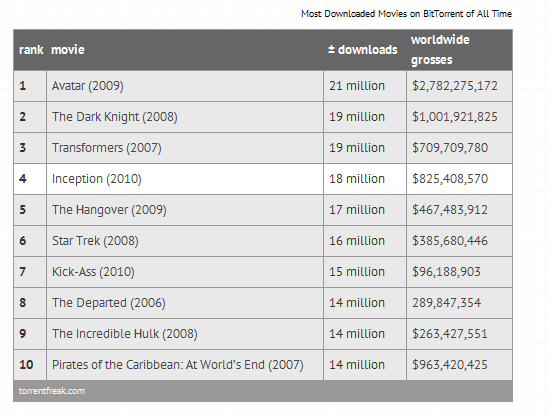
Task: Select the '± downloads' column header
Action: [x=363, y=50]
